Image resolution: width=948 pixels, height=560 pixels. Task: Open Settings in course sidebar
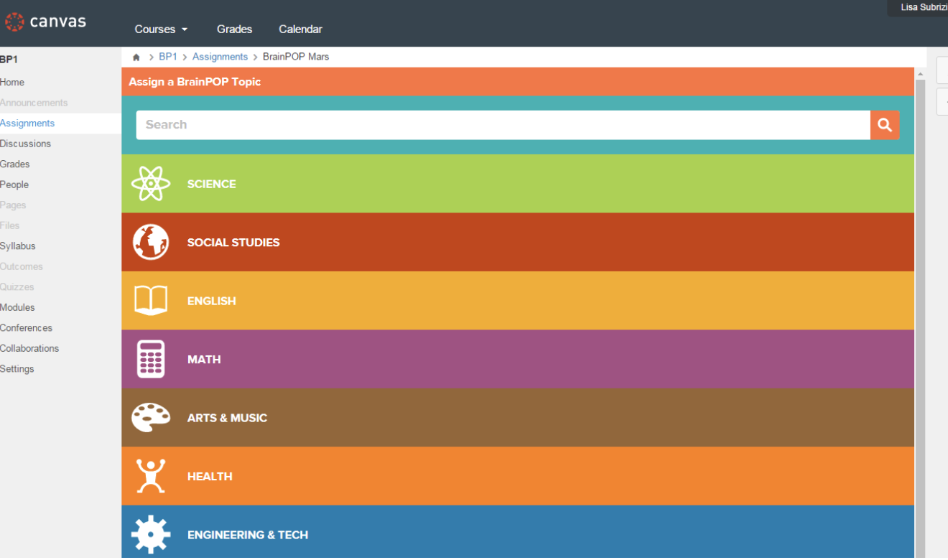click(x=17, y=369)
